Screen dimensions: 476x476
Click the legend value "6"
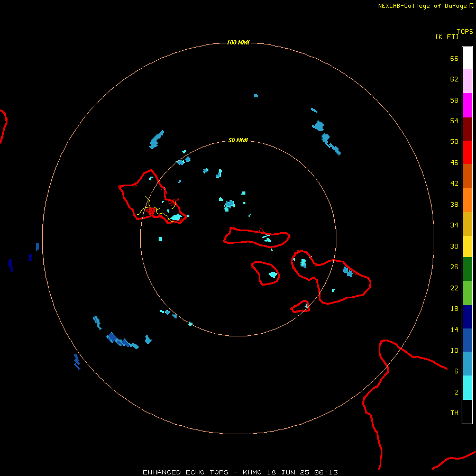(x=456, y=371)
